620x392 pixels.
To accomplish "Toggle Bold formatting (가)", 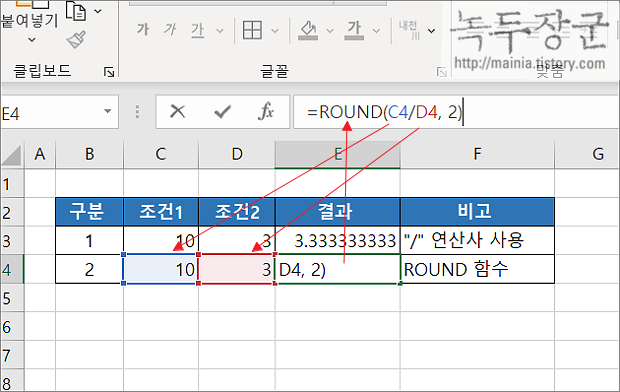I will 143,30.
